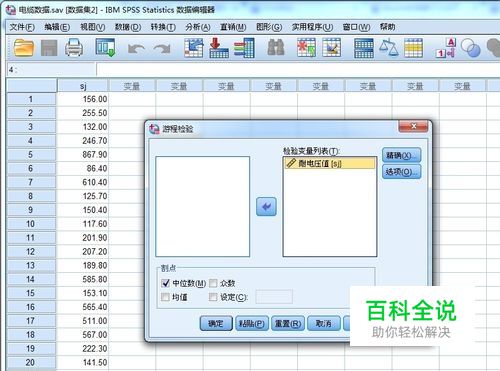Click cell value 86.40
Screen dimensions: 500x371
point(83,169)
